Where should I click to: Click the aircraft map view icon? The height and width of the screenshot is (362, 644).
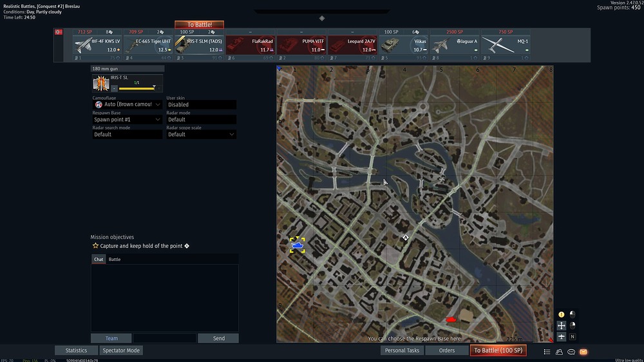point(562,336)
